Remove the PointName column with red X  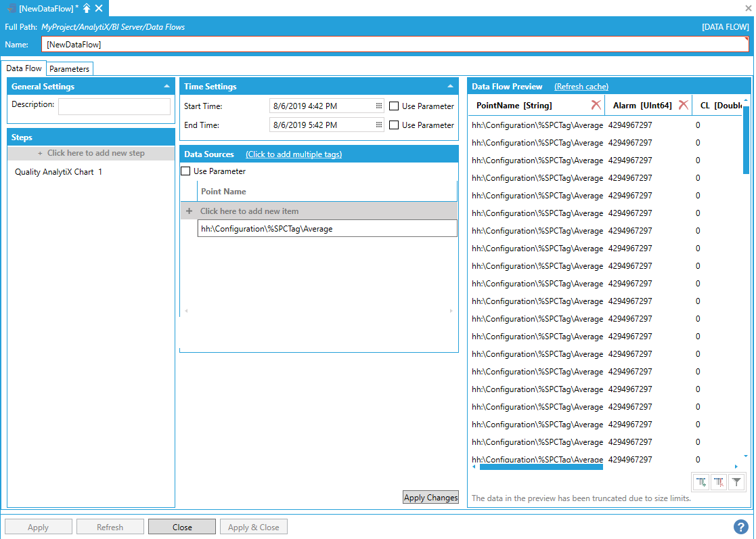596,105
